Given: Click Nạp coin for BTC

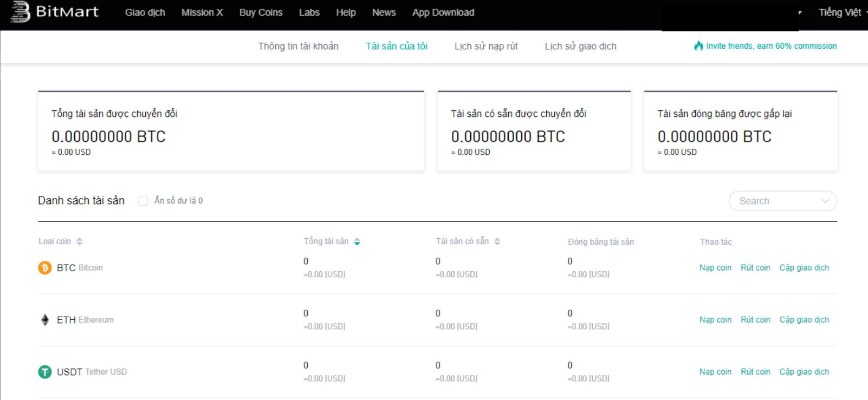Looking at the screenshot, I should [715, 267].
